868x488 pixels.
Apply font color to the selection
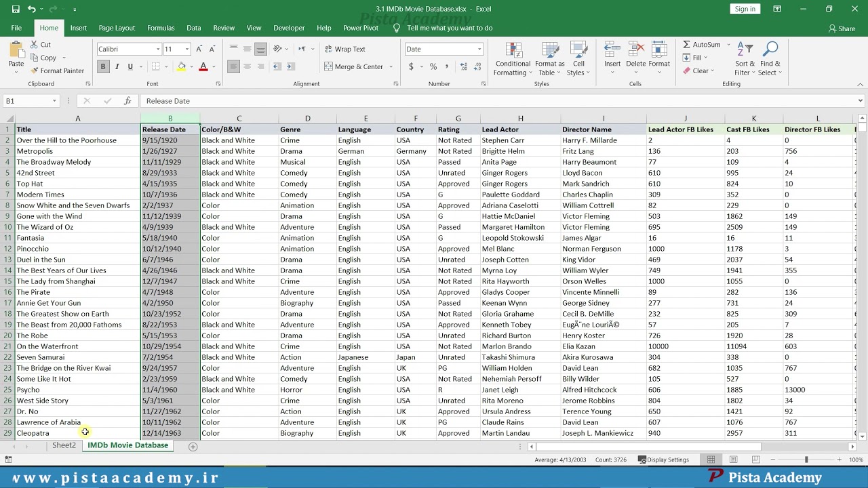point(203,66)
